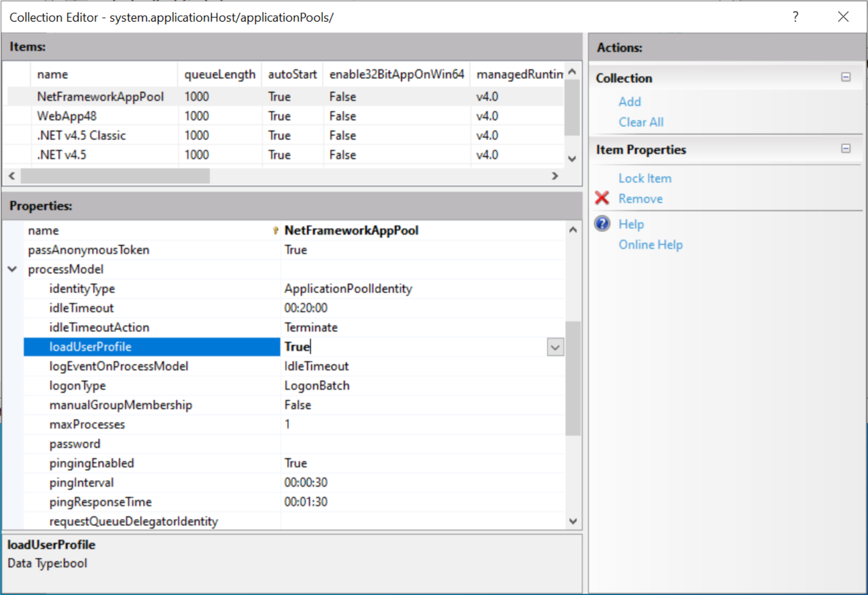Click the red X Remove icon
The width and height of the screenshot is (868, 595).
pyautogui.click(x=602, y=198)
